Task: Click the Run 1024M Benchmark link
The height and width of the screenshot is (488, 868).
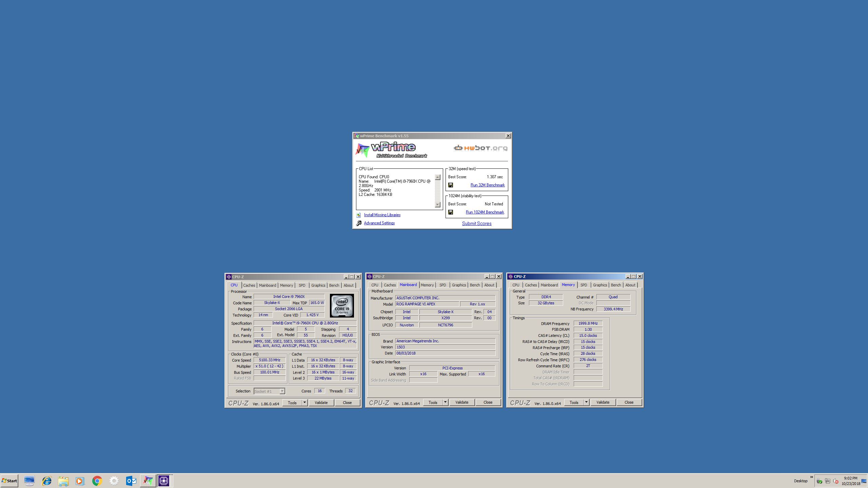Action: [485, 212]
